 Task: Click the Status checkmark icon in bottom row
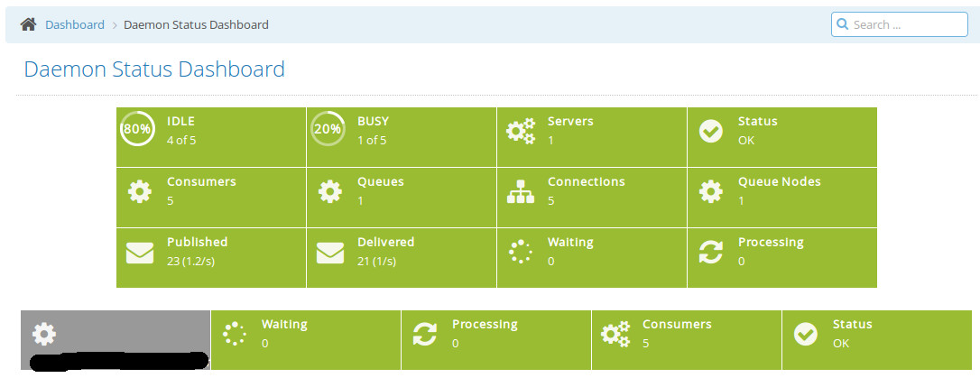pos(805,334)
